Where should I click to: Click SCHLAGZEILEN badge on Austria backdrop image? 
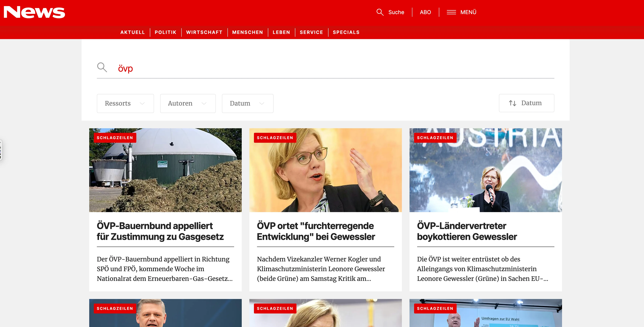click(x=435, y=138)
